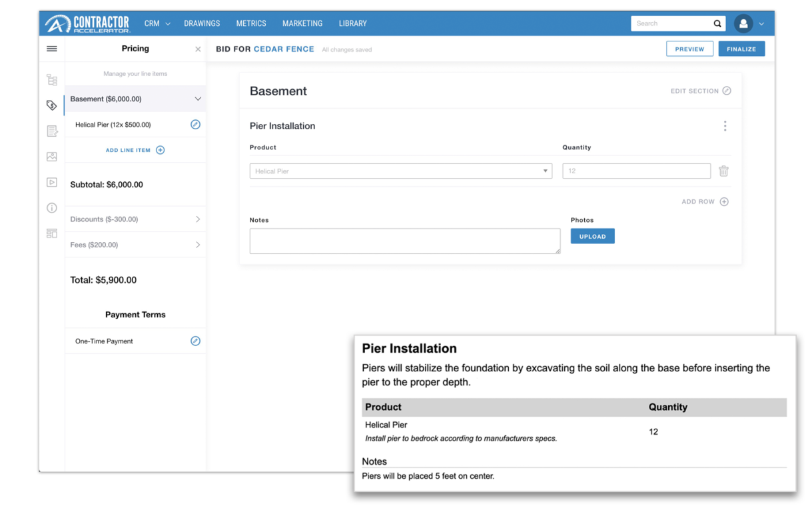Open the video panel icon in sidebar
This screenshot has width=812, height=508.
(x=52, y=182)
